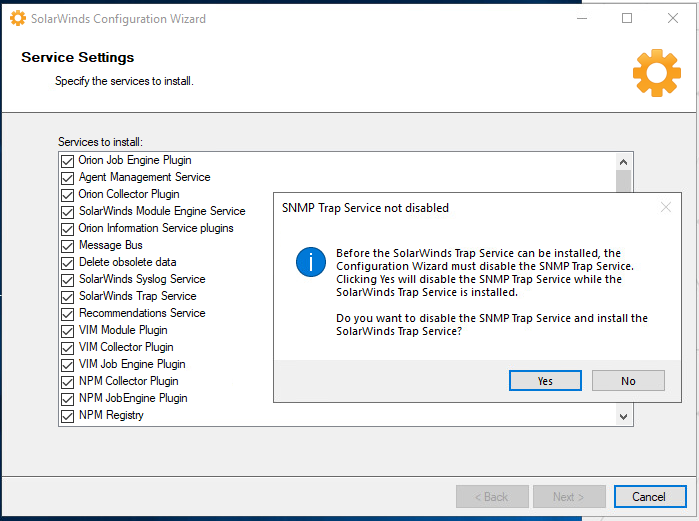Screen dimensions: 699x521
Task: Click the services list scrollbar thumb
Action: coord(623,181)
